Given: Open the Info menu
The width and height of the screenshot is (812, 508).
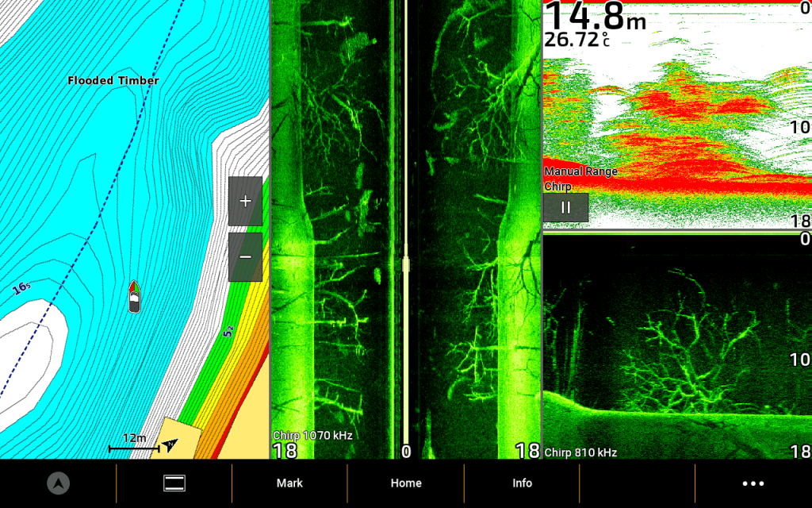Looking at the screenshot, I should [522, 483].
